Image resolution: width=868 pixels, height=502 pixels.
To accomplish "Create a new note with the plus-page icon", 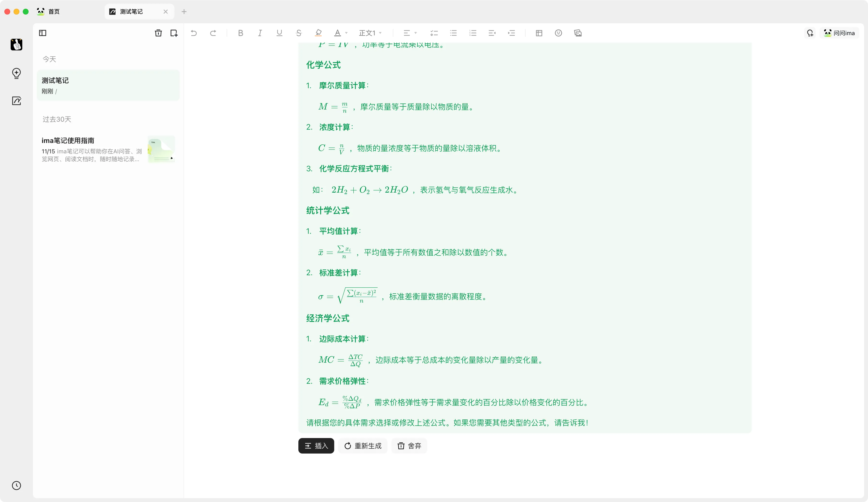I will tap(174, 33).
